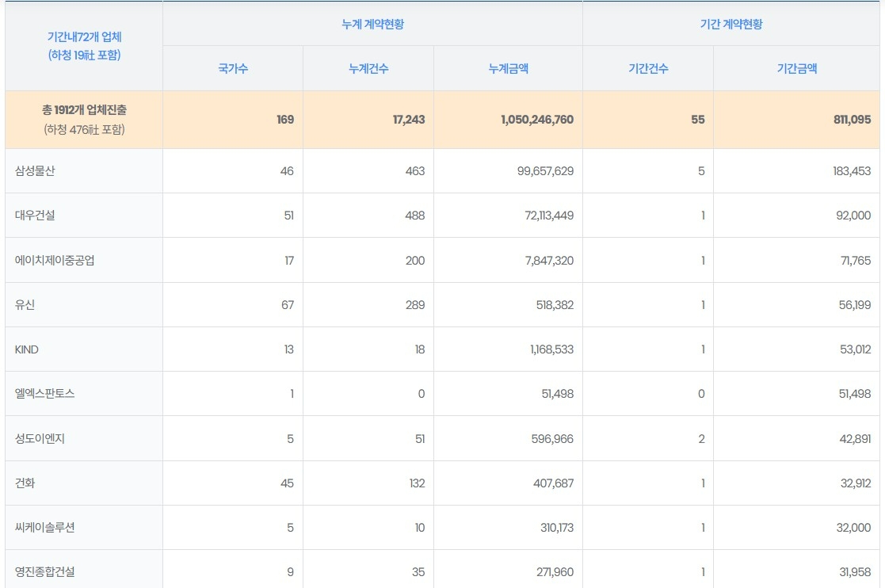Click the 누계 계약현황 group header
This screenshot has height=588, width=885.
[x=373, y=24]
